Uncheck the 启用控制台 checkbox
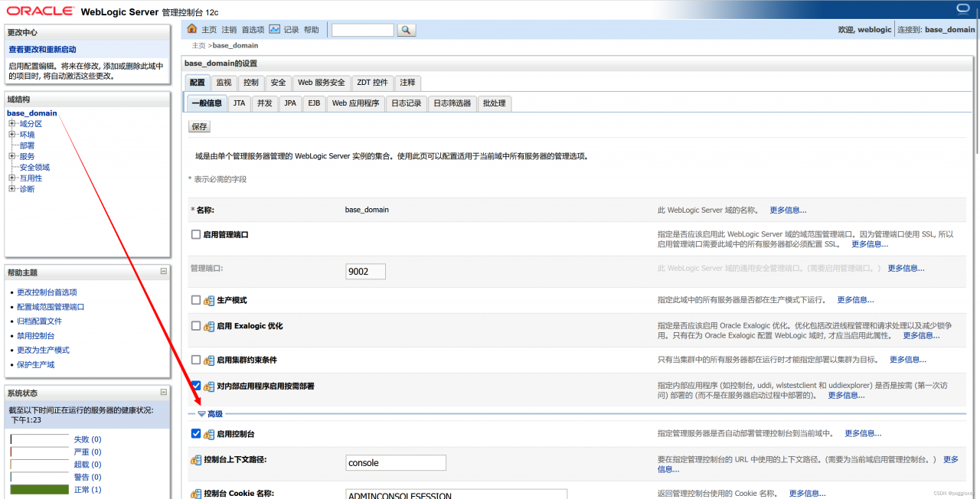The height and width of the screenshot is (499, 980). 196,433
